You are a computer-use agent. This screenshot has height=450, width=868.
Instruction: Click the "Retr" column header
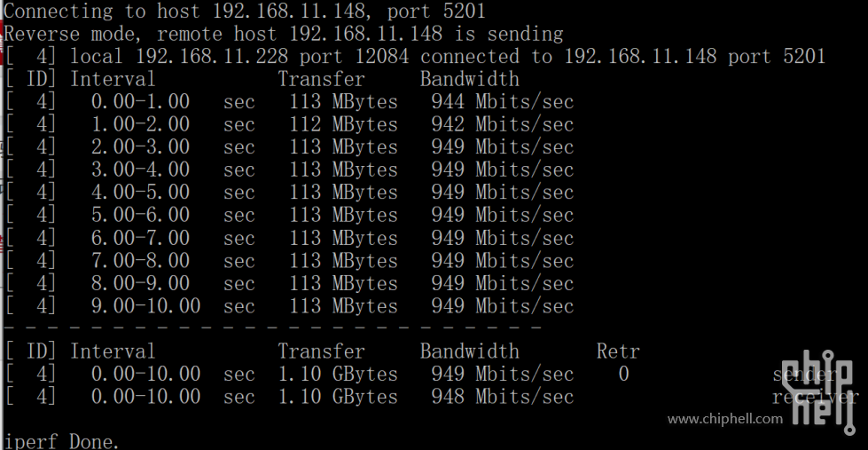[x=618, y=351]
